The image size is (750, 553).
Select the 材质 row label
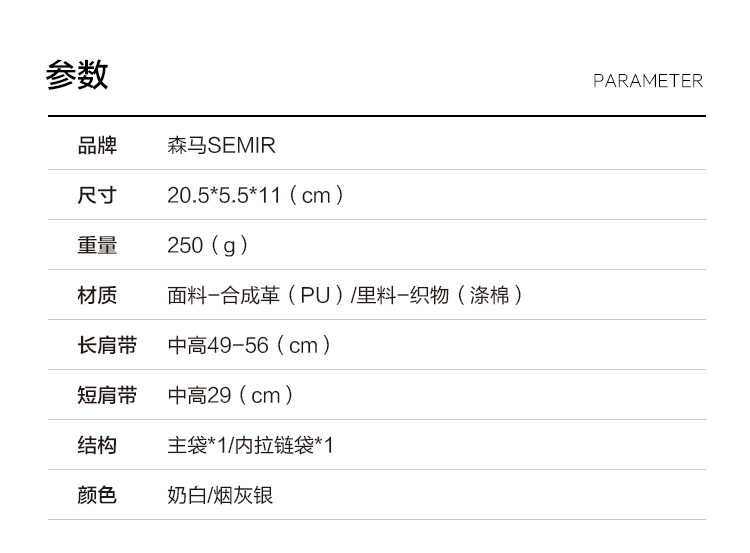click(x=97, y=295)
